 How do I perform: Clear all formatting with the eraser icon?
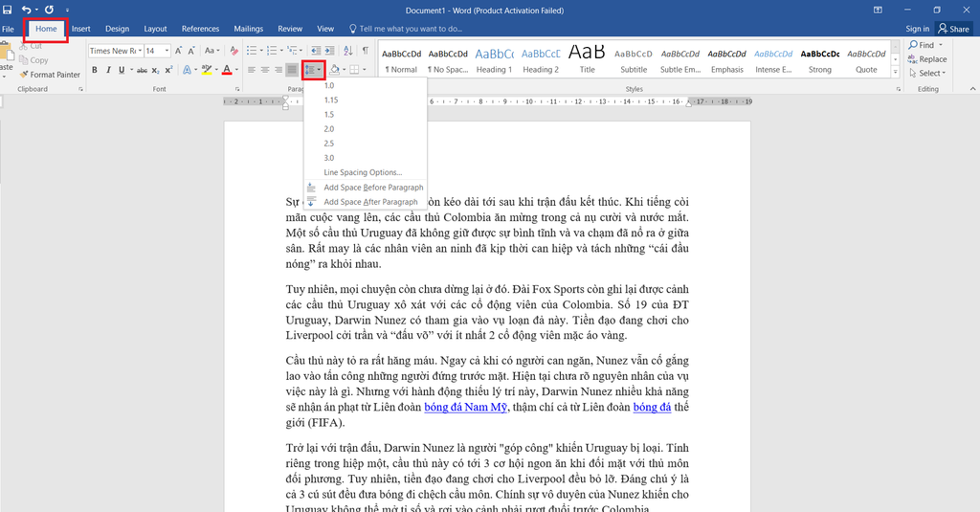pos(234,51)
